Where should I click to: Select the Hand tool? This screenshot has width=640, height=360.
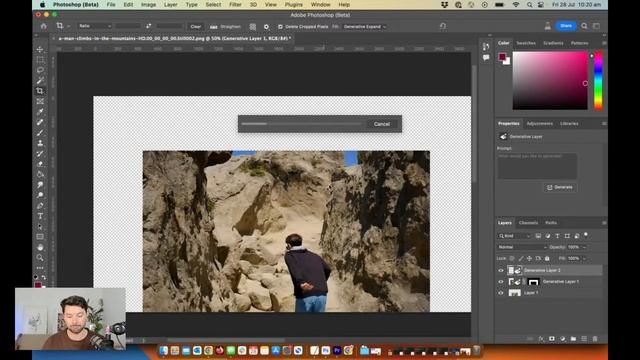40,247
